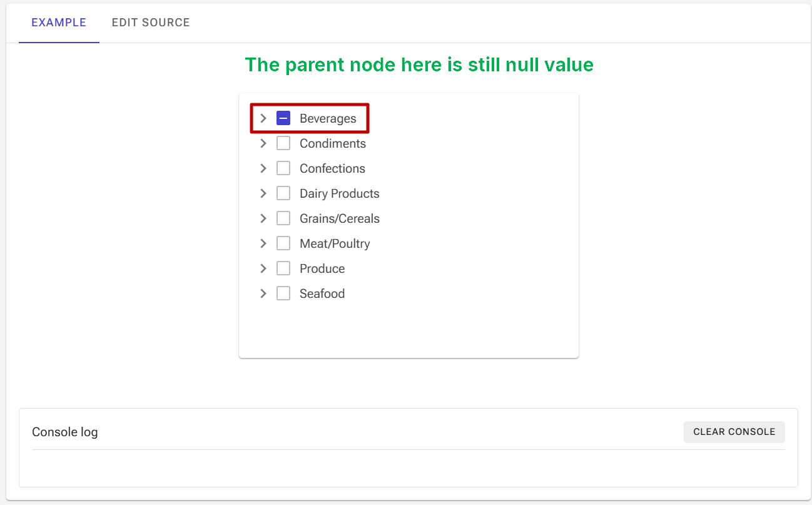Screen dimensions: 812x505
Task: Expand the Meat/Poultry tree node
Action: [x=263, y=243]
